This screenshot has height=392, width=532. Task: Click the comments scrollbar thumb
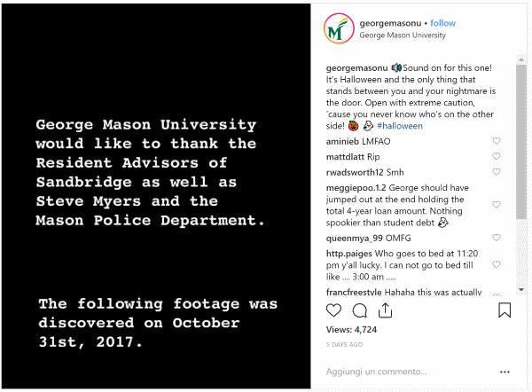[x=521, y=142]
